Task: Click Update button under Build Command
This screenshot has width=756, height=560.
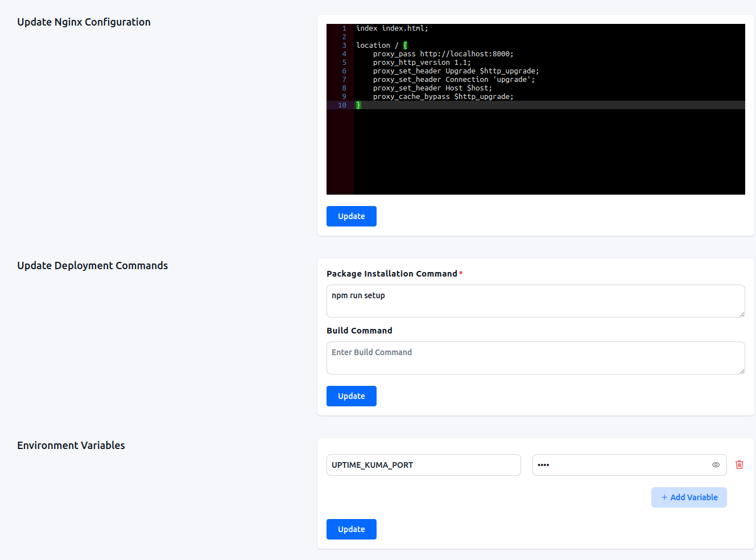Action: 352,396
